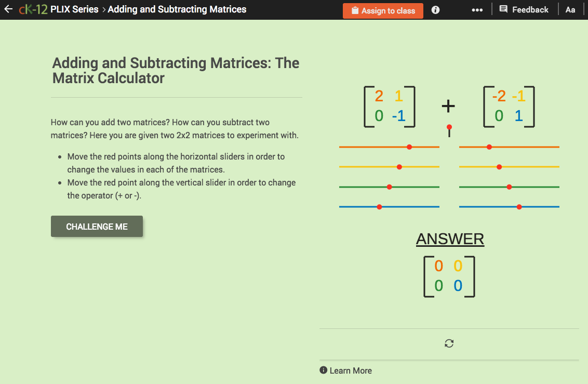Screen dimensions: 588x384
Task: Open the Feedback panel
Action: coord(524,9)
